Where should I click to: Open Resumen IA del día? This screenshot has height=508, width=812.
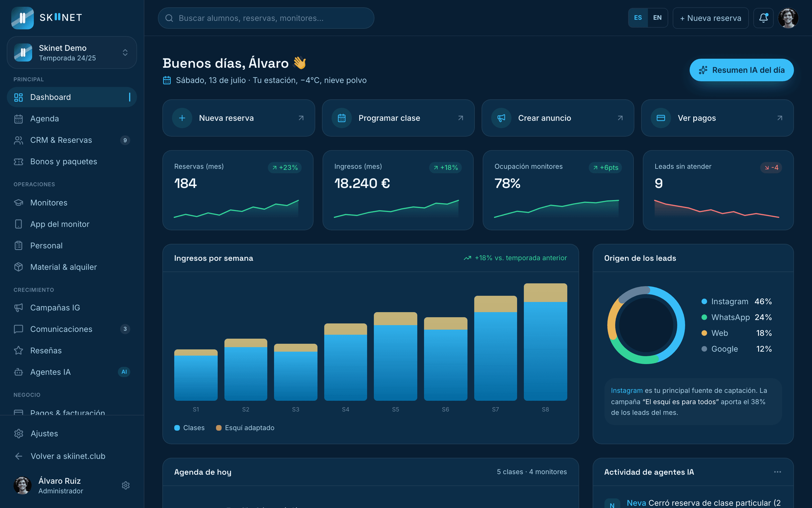742,70
